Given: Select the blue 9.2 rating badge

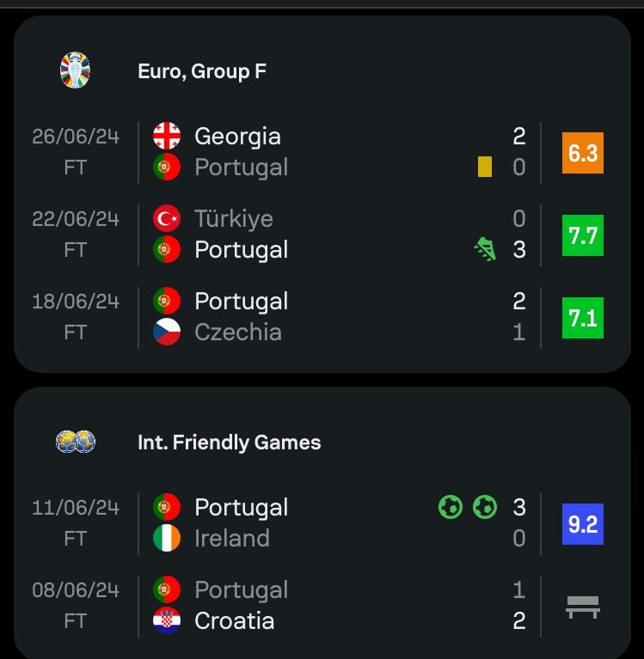Looking at the screenshot, I should point(583,523).
